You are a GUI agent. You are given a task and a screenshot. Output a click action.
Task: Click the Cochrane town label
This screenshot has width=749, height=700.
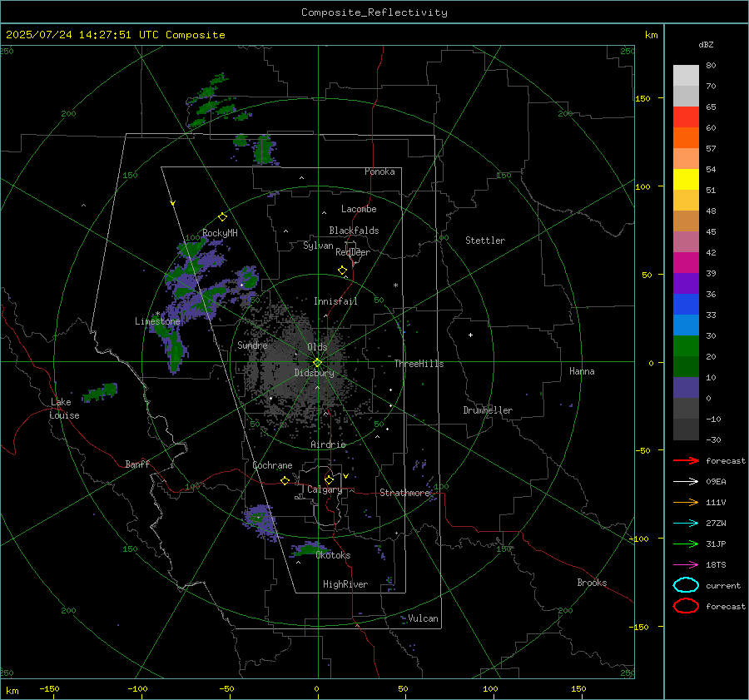272,465
